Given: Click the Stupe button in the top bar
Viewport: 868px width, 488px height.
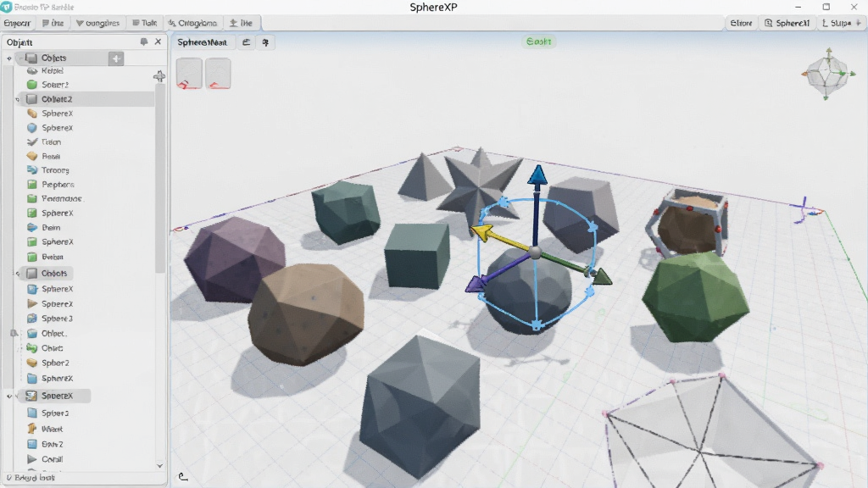Looking at the screenshot, I should pos(842,23).
